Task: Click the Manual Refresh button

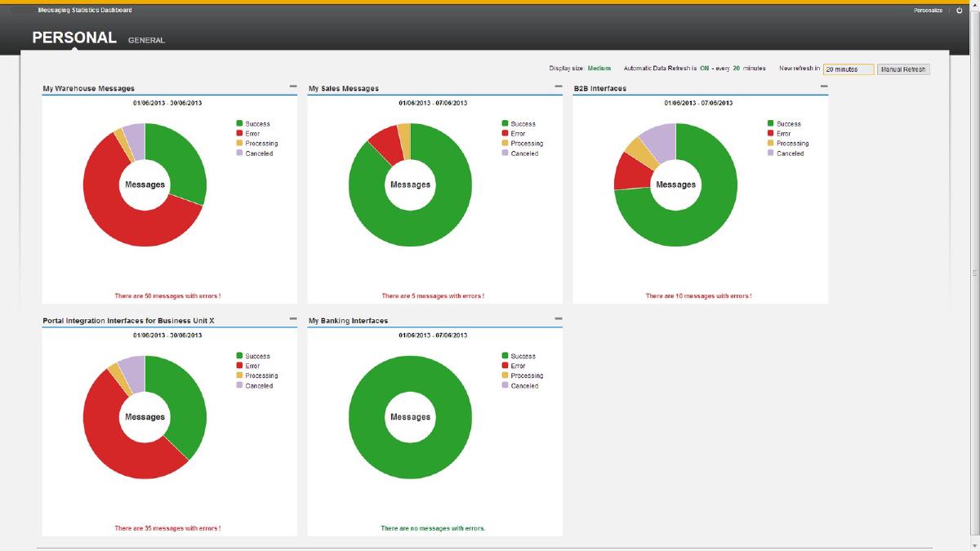Action: click(903, 69)
